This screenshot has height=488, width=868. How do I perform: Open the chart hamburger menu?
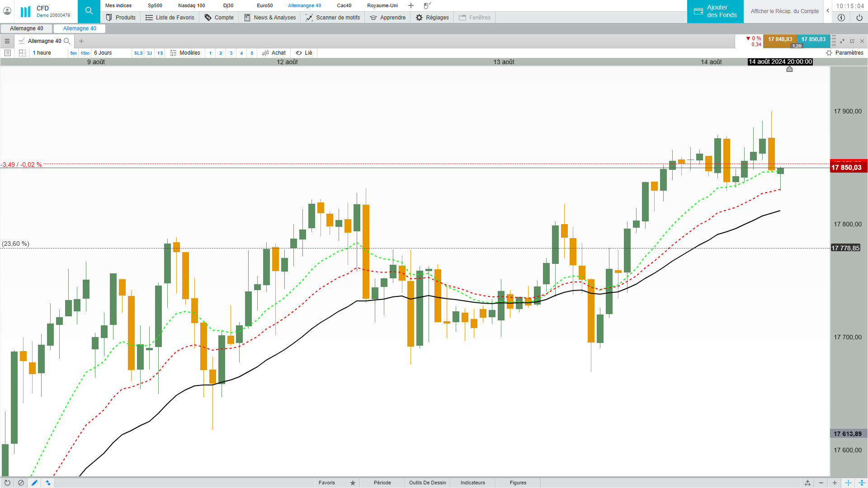click(x=7, y=41)
